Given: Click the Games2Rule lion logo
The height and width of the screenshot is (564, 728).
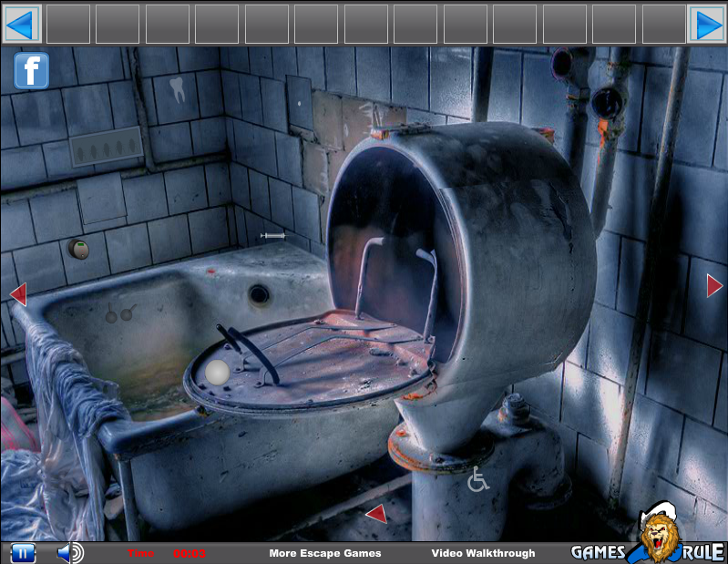Looking at the screenshot, I should [x=659, y=533].
